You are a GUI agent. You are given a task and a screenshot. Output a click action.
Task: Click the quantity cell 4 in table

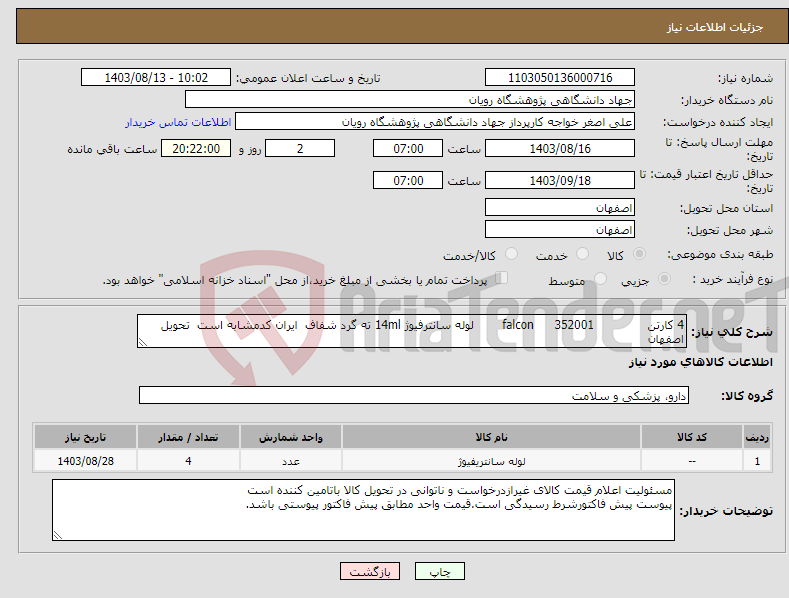coord(188,461)
